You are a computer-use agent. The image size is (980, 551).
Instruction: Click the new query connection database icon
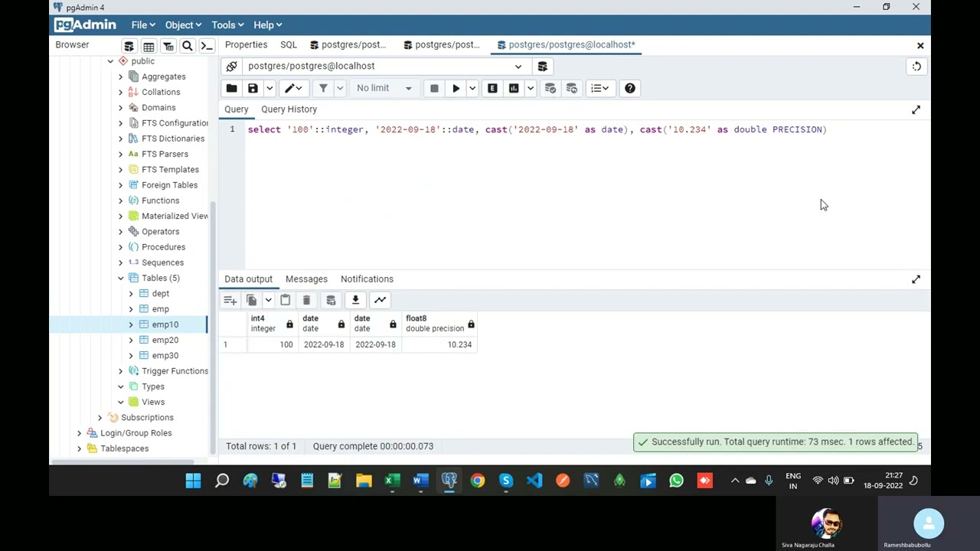[542, 66]
